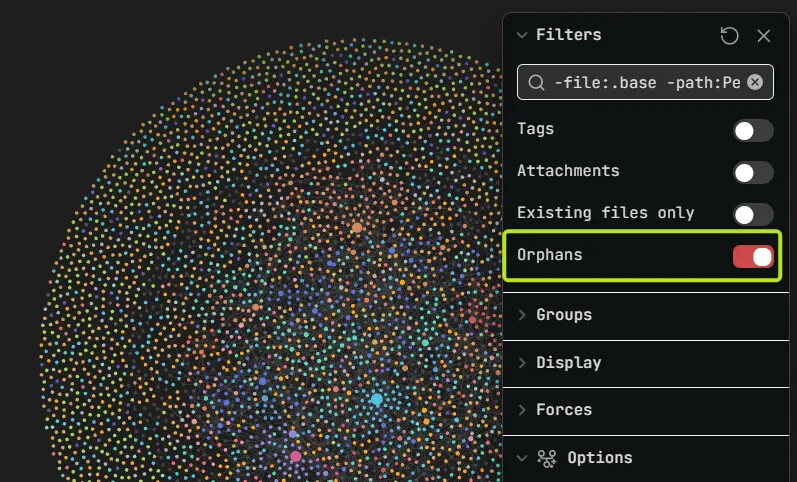Close the graph settings panel
797x482 pixels.
(x=763, y=36)
